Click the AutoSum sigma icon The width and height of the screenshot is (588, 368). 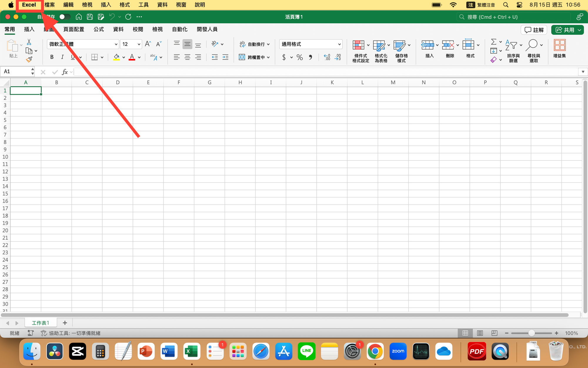[x=494, y=42]
